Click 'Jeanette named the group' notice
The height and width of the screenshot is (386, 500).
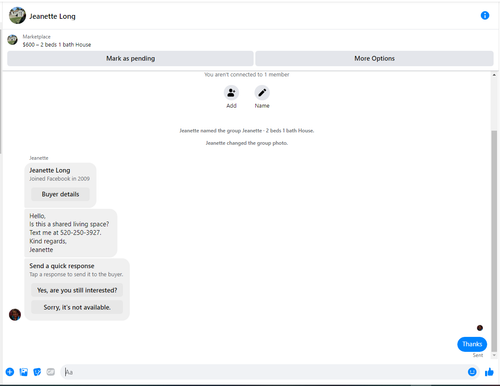[x=247, y=130]
